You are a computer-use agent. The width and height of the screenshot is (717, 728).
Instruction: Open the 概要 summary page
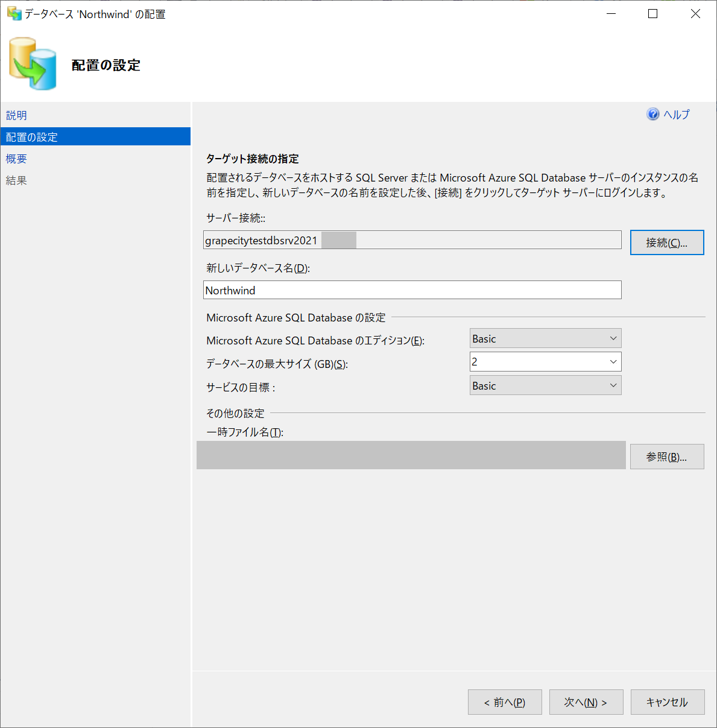click(x=16, y=159)
